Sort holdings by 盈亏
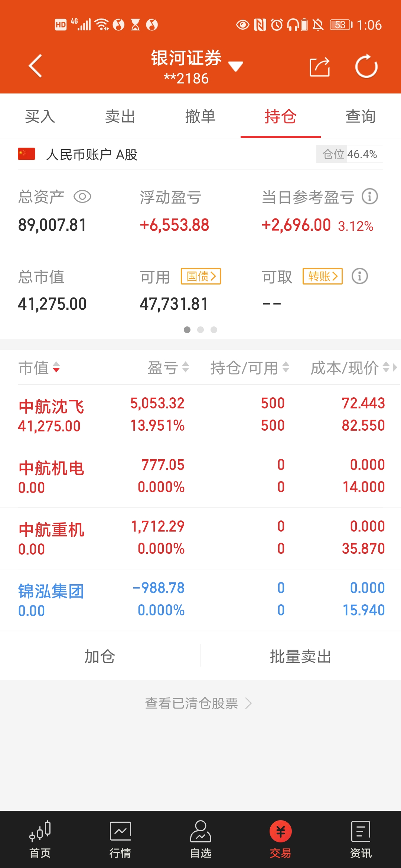 (168, 368)
